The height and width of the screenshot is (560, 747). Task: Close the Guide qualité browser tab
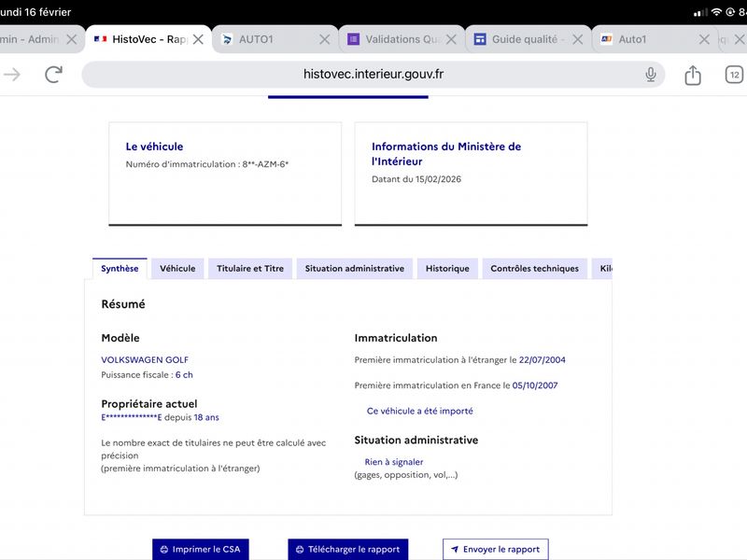[578, 39]
